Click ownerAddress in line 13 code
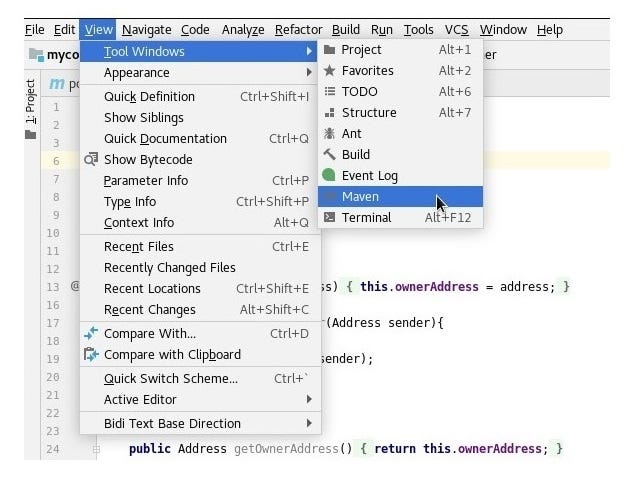The height and width of the screenshot is (484, 634). pyautogui.click(x=436, y=287)
